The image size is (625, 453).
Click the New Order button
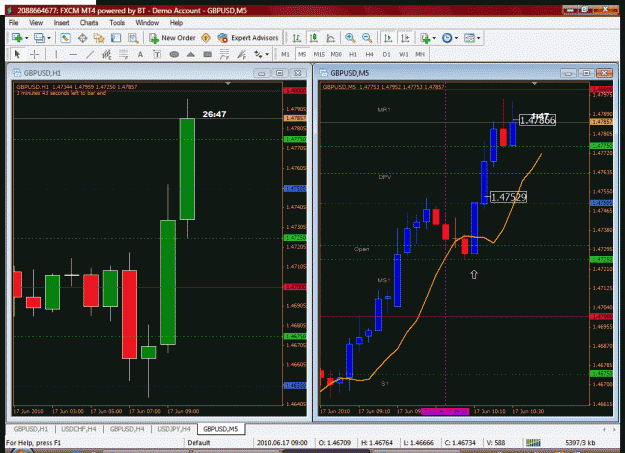pos(172,38)
